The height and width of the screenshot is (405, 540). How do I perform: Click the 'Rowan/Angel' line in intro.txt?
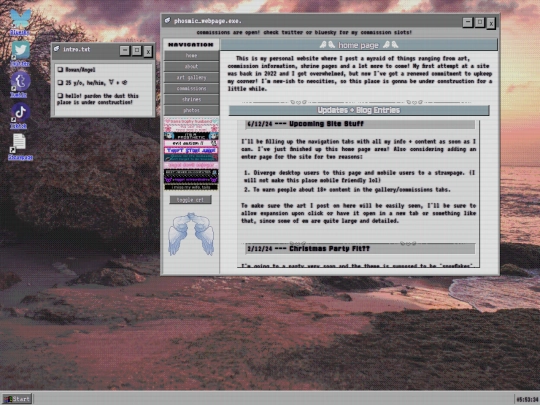[77, 70]
